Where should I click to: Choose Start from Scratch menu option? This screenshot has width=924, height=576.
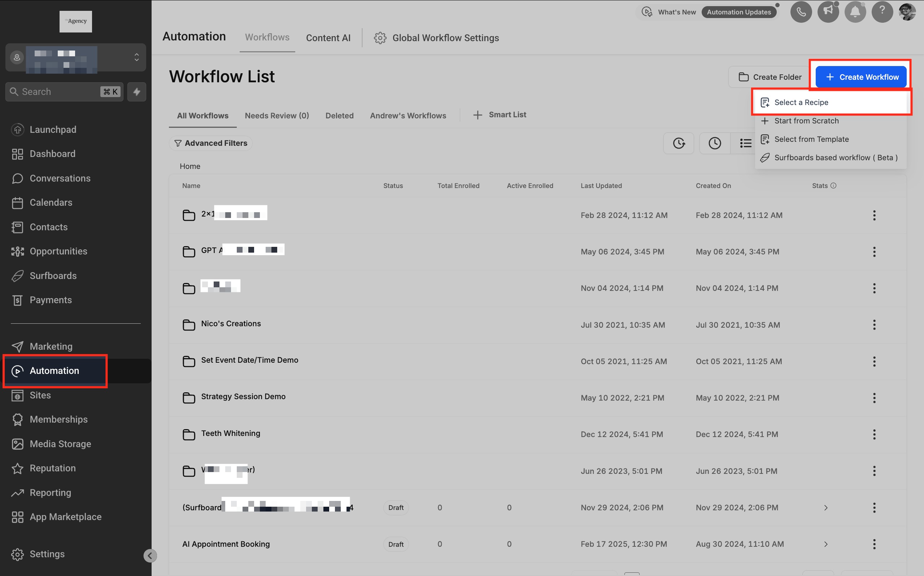tap(806, 121)
